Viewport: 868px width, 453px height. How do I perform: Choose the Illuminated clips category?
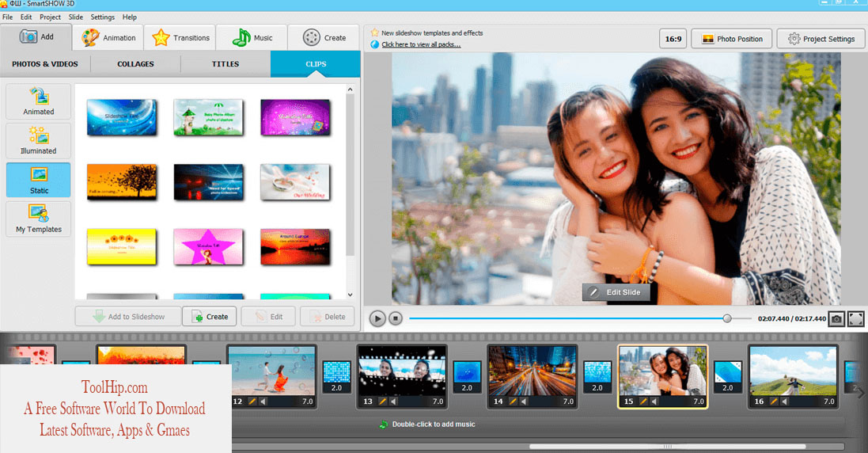[x=39, y=140]
